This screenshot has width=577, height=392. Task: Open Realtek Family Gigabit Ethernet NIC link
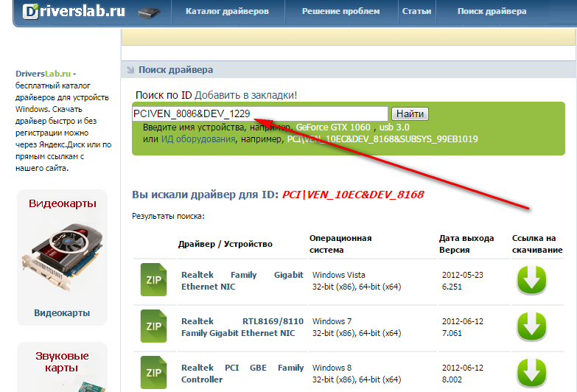click(242, 281)
